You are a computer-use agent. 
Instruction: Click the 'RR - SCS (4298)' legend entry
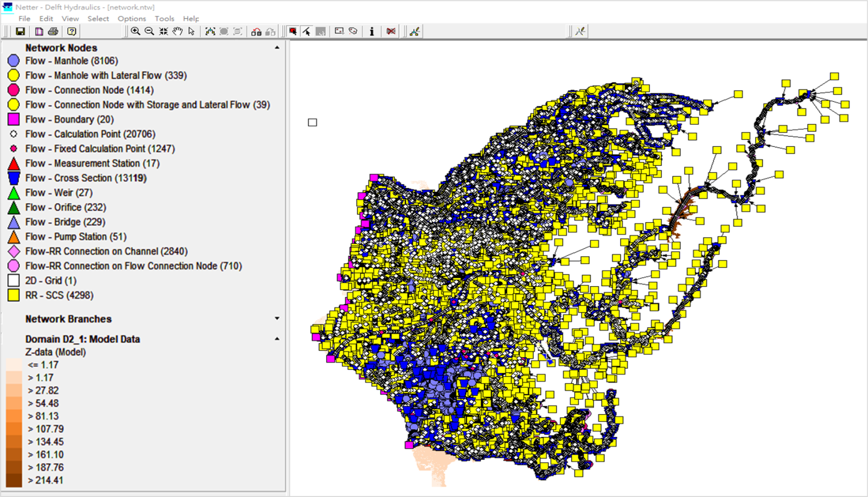coord(59,295)
